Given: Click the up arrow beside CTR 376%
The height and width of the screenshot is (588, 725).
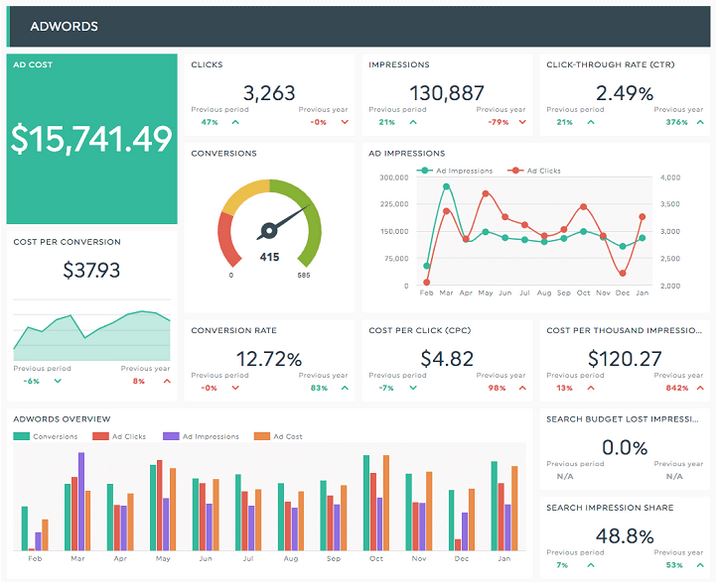Looking at the screenshot, I should click(x=700, y=122).
